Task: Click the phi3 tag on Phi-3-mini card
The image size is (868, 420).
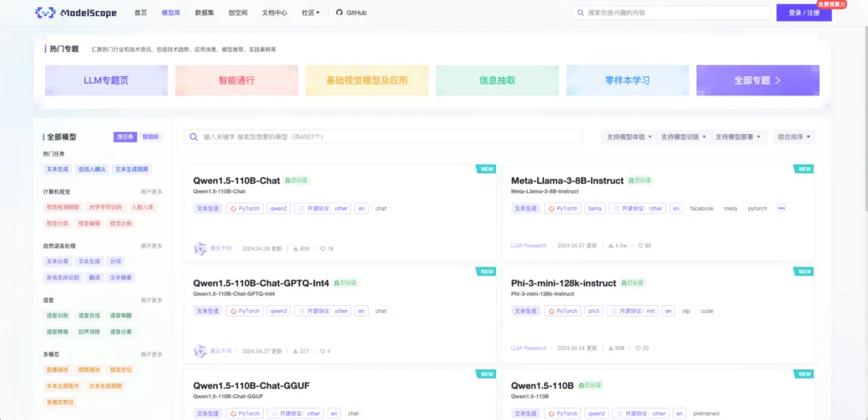Action: [x=593, y=311]
